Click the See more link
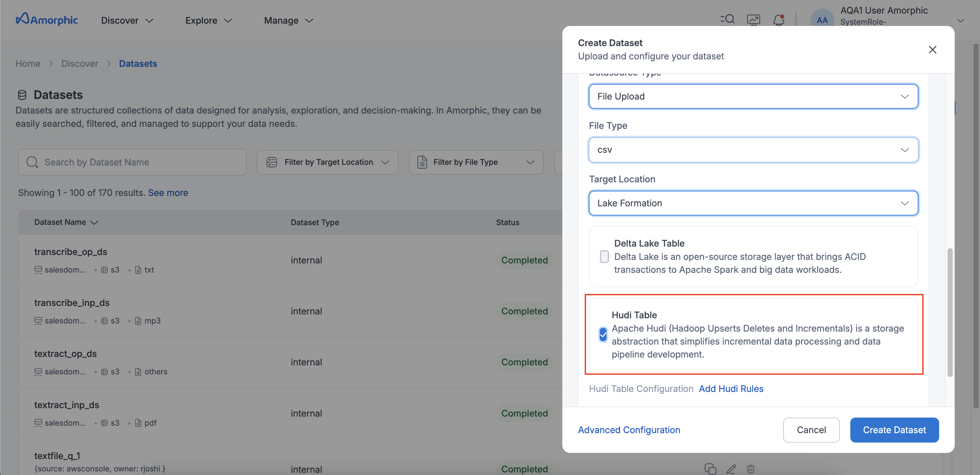 (168, 193)
